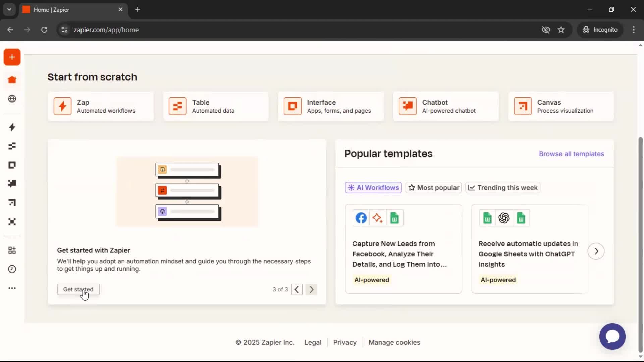Create an Interface from the Apps, forms card

(331, 106)
